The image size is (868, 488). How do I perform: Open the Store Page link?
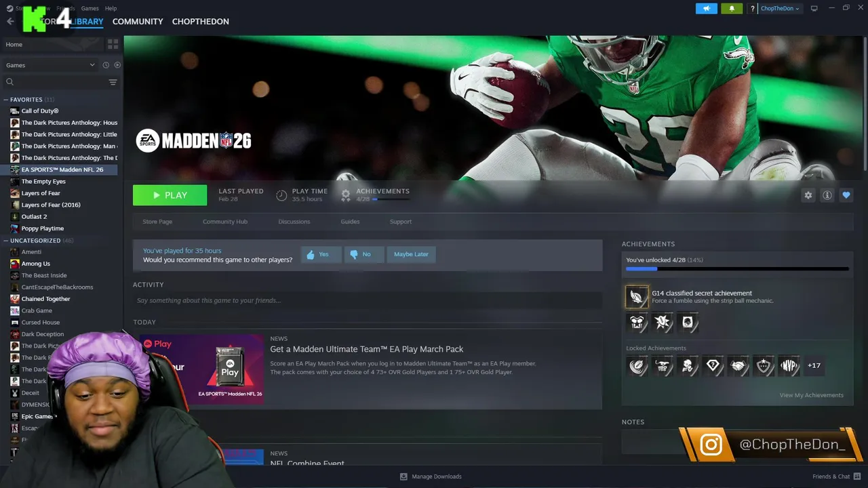pyautogui.click(x=157, y=222)
